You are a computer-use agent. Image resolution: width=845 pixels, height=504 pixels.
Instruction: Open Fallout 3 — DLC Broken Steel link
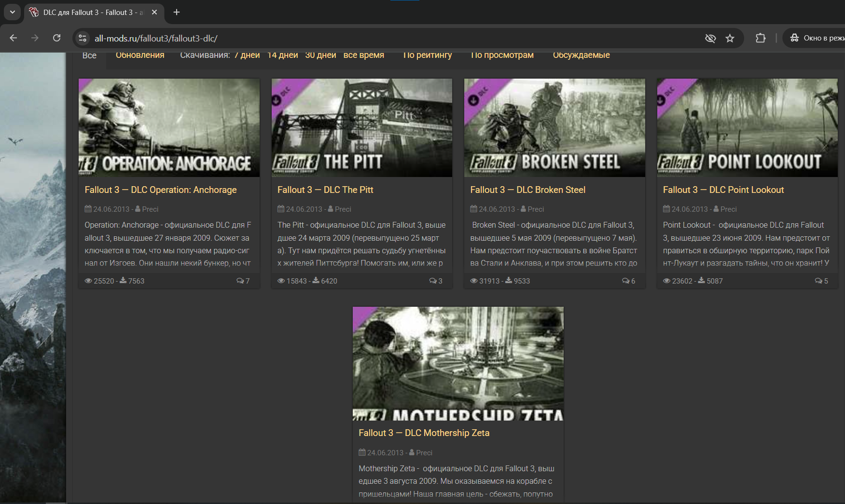pos(528,190)
